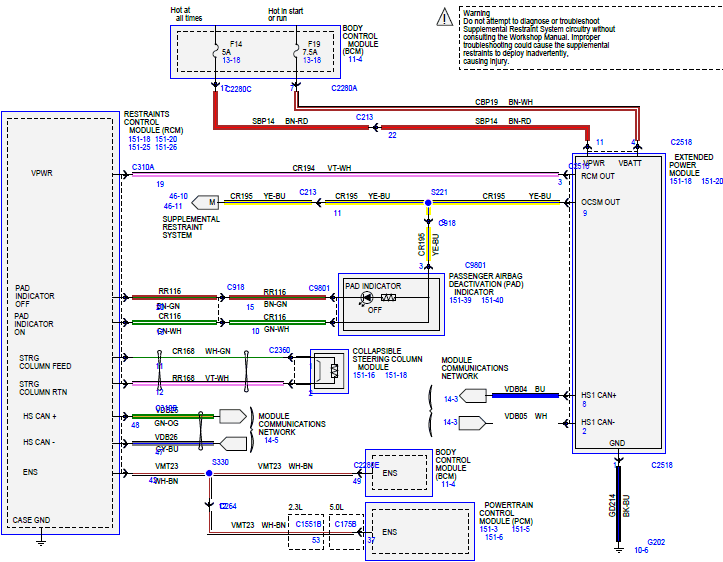Viewport: 723px width, 562px height.
Task: Follow the 14-5 module communications reference
Action: [x=271, y=440]
